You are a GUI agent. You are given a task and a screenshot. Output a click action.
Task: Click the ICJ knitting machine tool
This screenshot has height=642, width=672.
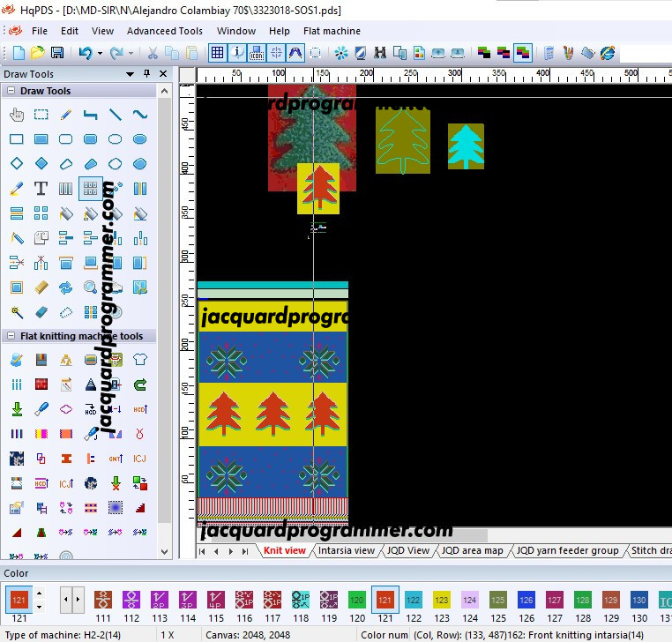tap(139, 459)
